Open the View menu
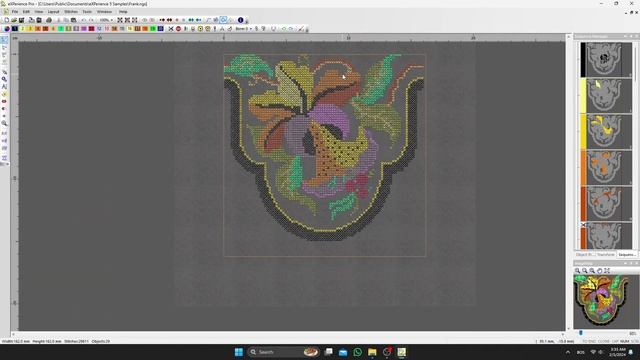Screen dimensions: 640x360 [38, 11]
